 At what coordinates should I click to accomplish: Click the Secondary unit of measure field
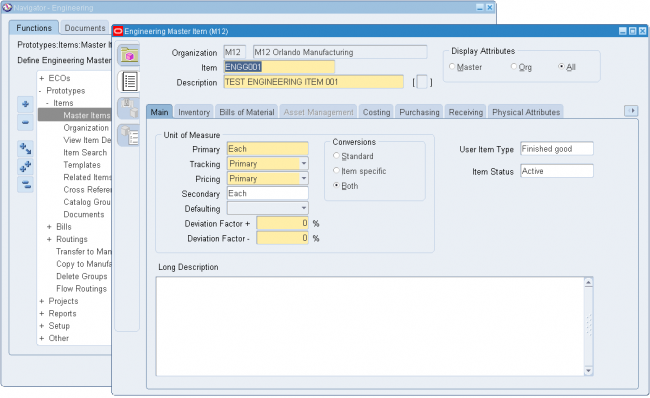coord(267,193)
